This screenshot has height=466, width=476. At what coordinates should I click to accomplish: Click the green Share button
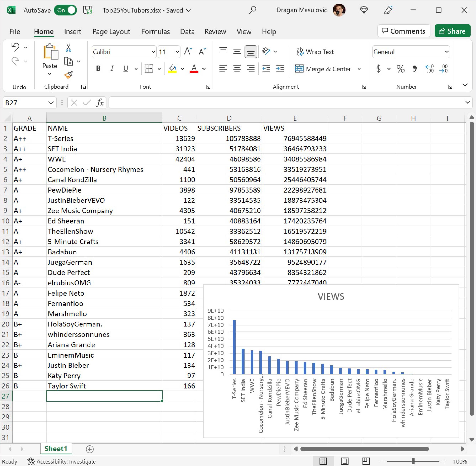[x=452, y=31]
